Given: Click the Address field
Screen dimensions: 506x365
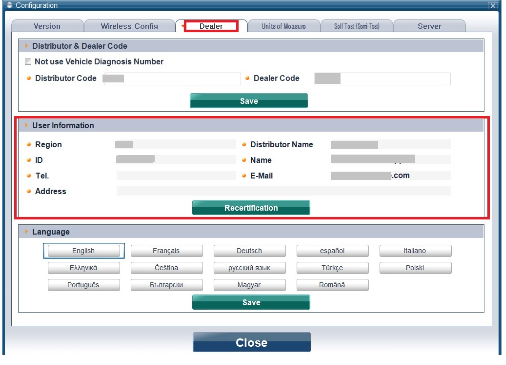Looking at the screenshot, I should click(283, 191).
